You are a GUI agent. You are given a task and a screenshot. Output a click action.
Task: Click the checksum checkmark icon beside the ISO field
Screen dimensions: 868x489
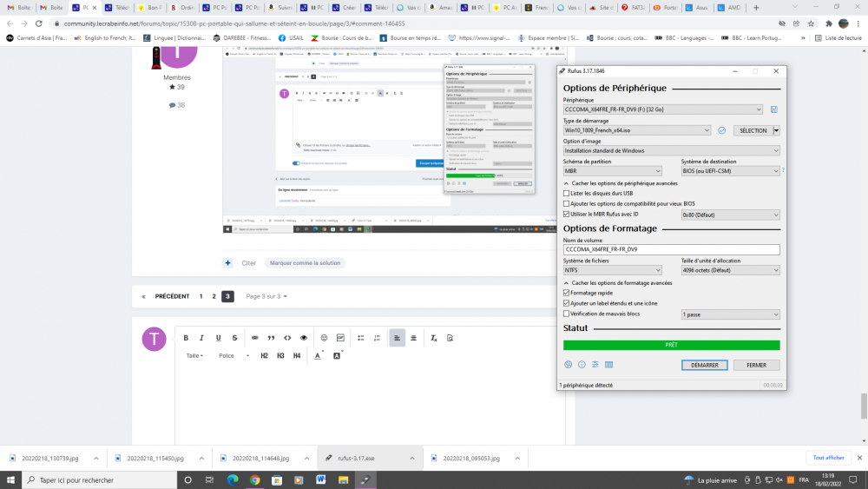(721, 130)
